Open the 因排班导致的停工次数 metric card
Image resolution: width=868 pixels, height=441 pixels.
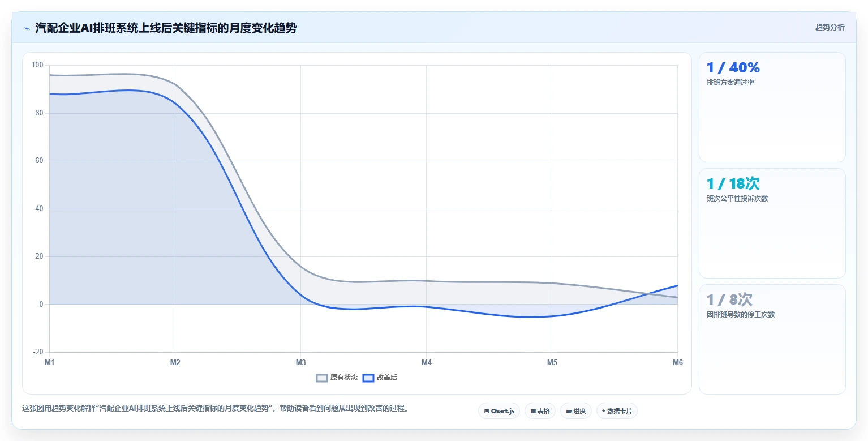point(772,339)
